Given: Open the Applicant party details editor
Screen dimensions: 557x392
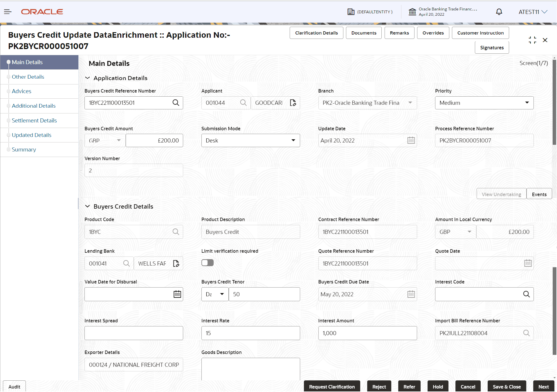Looking at the screenshot, I should (293, 103).
